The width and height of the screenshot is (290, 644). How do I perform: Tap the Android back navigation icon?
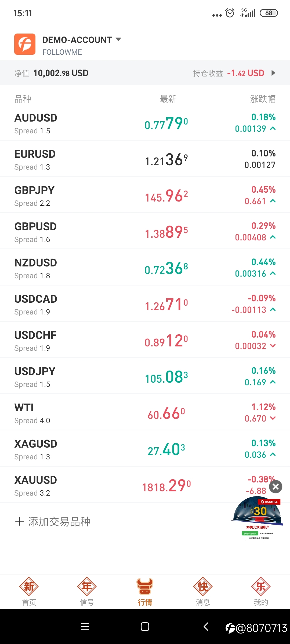(x=206, y=627)
